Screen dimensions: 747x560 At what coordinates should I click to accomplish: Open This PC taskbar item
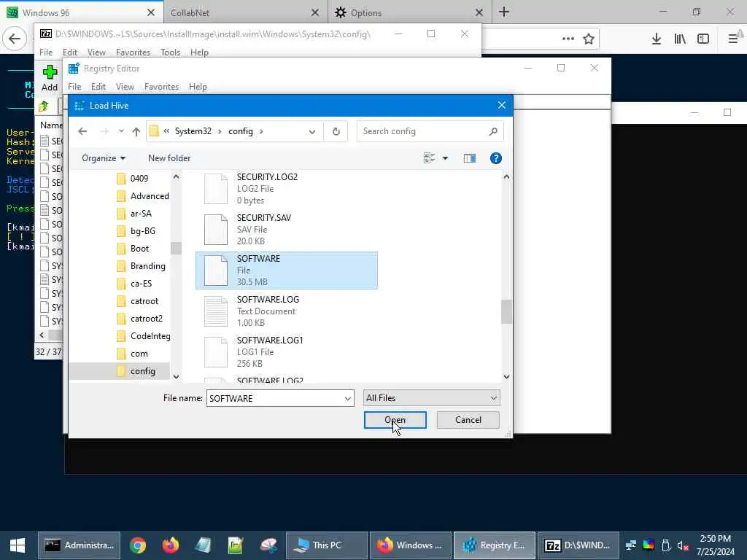(326, 545)
